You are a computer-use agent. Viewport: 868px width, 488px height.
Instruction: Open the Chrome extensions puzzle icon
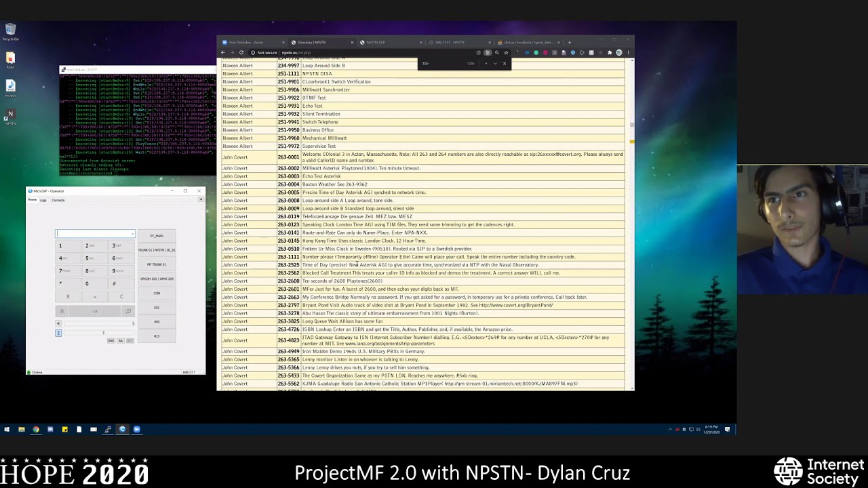[x=610, y=53]
